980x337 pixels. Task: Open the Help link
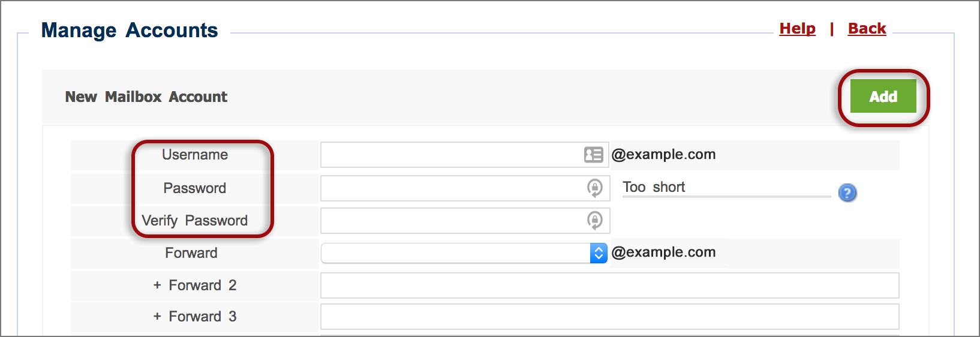pyautogui.click(x=797, y=29)
